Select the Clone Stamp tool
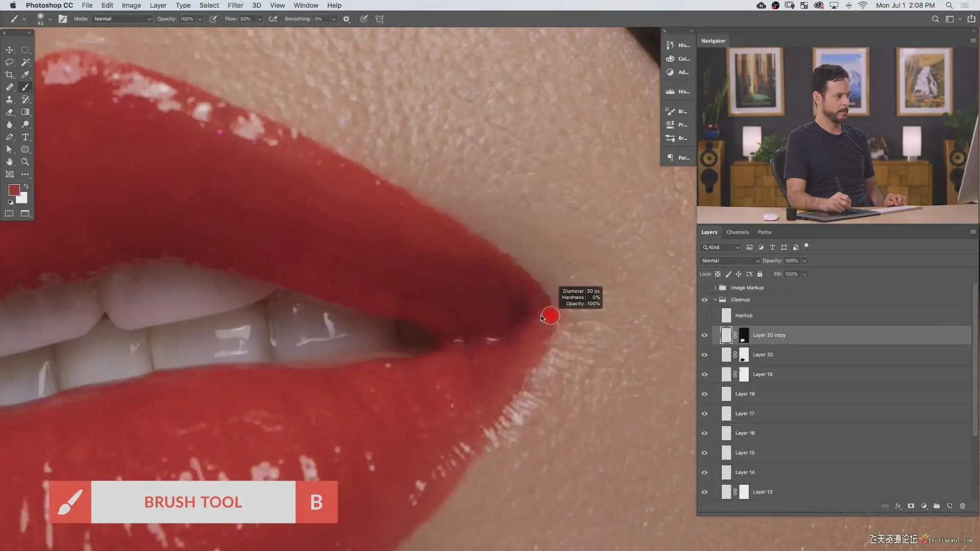Image resolution: width=980 pixels, height=551 pixels. click(9, 100)
